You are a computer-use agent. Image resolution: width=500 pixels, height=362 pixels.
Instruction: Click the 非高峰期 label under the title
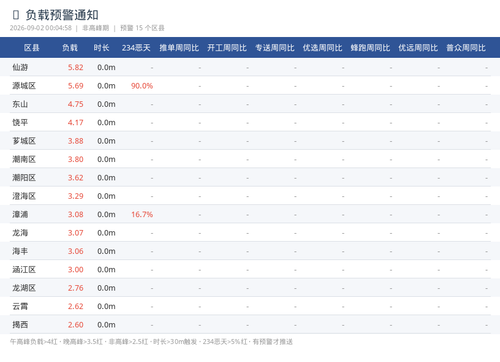96,28
